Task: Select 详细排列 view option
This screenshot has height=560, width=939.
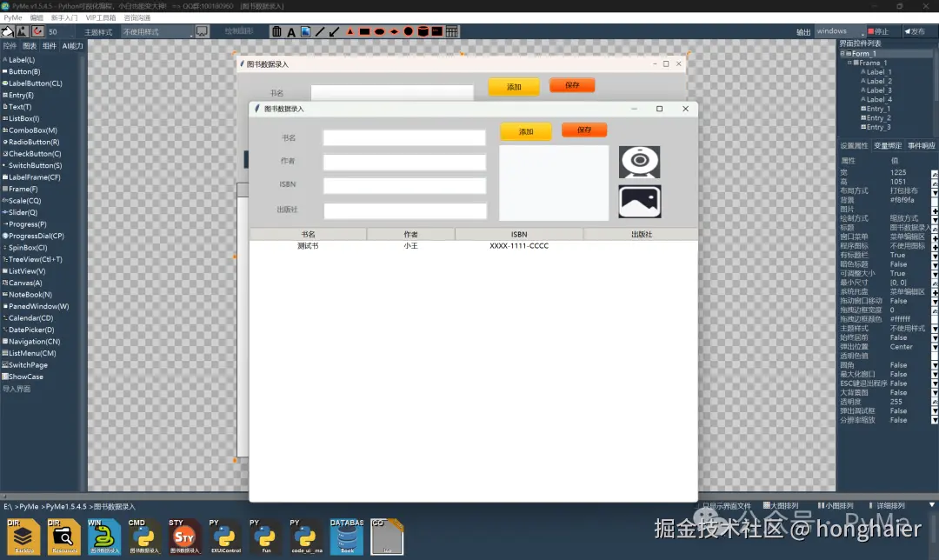Action: [887, 505]
